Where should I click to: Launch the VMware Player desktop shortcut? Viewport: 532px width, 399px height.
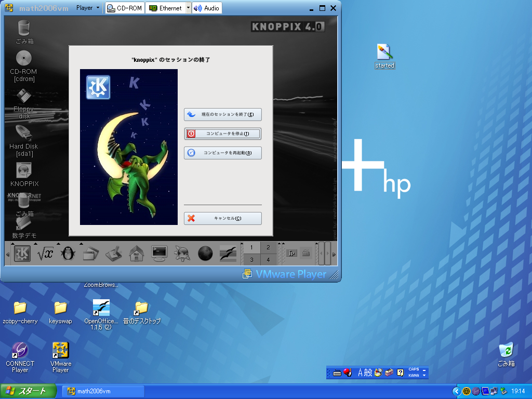pos(61,357)
